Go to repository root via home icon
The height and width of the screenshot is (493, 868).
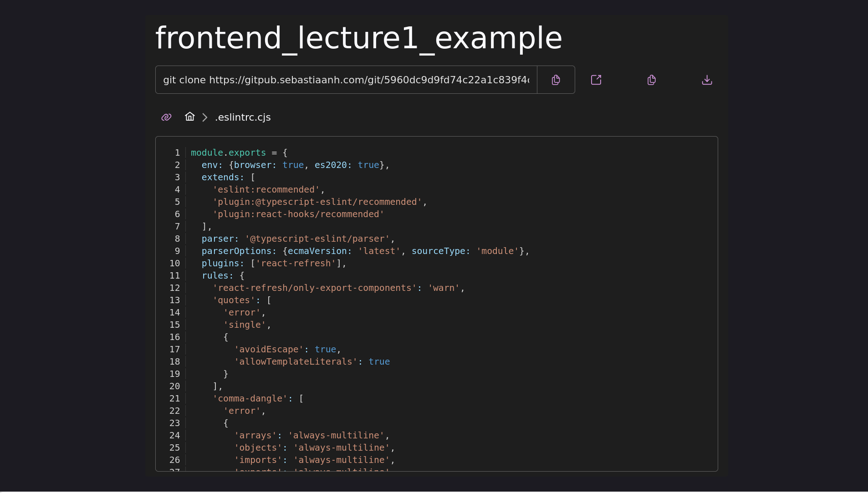coord(189,117)
